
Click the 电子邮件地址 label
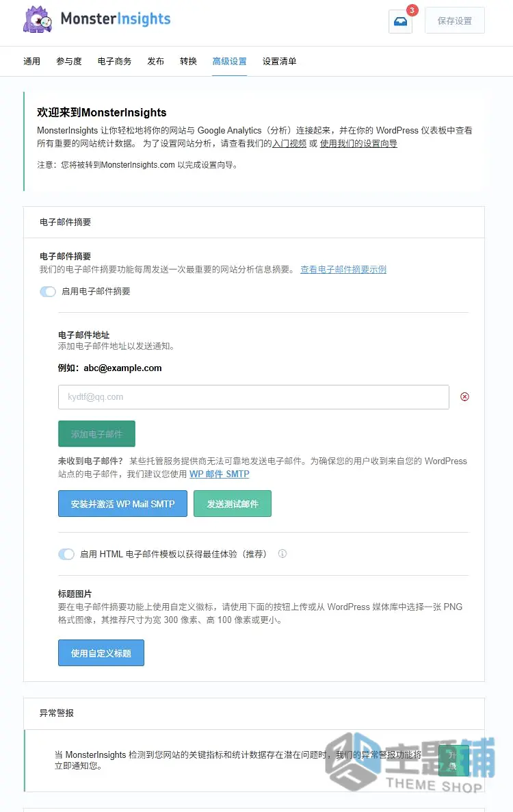pyautogui.click(x=83, y=335)
